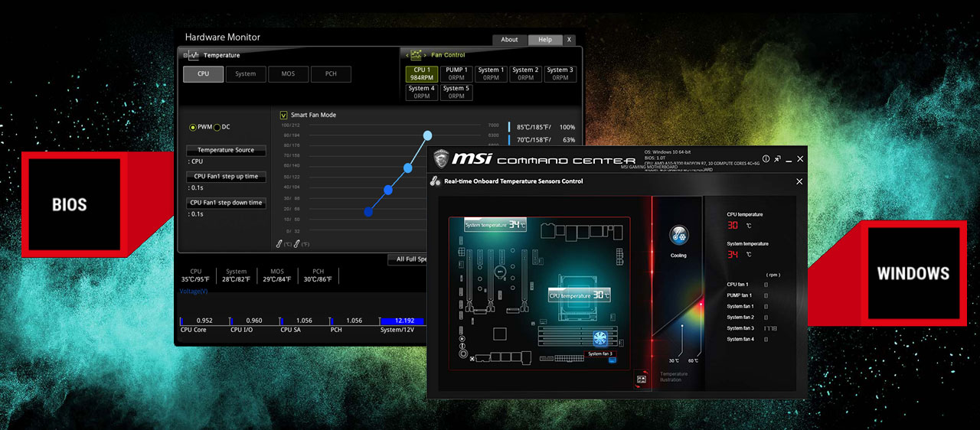This screenshot has width=980, height=430.
Task: Click the red WINDOWS label box
Action: pos(913,273)
